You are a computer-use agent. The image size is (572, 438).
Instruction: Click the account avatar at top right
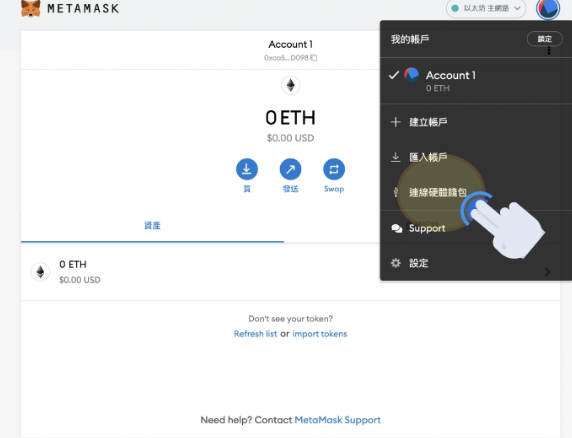click(548, 9)
